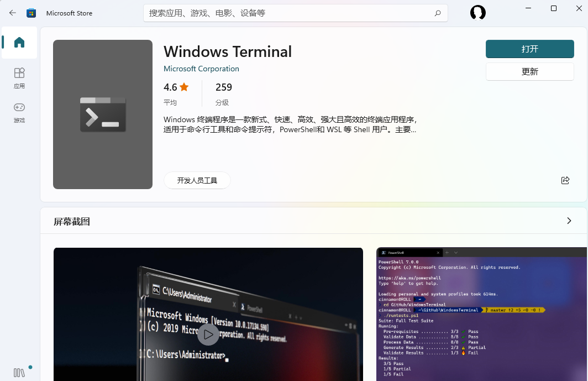588x381 pixels.
Task: Click the 开发人员工具 category tag
Action: [x=197, y=181]
